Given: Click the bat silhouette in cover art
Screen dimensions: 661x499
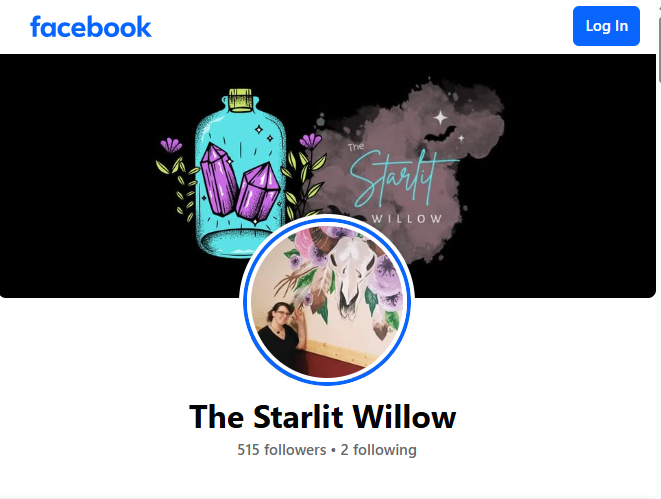Looking at the screenshot, I should point(440,134).
